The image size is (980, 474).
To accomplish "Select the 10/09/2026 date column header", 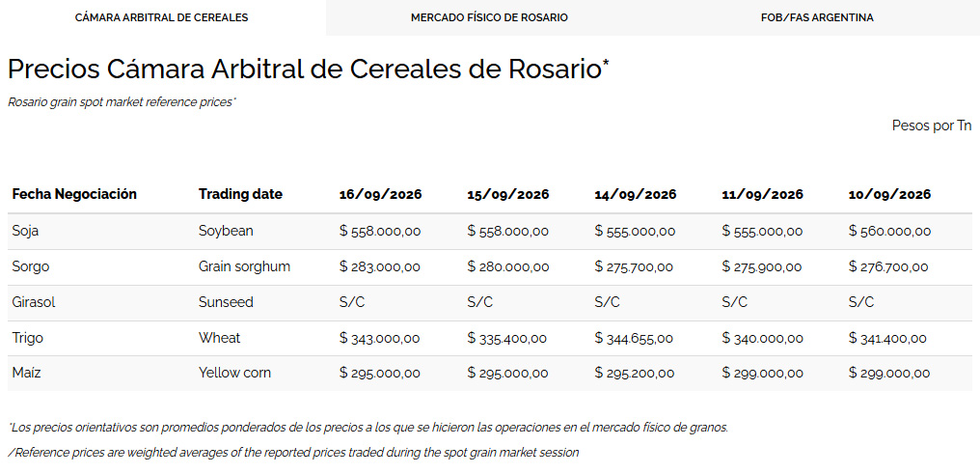I will click(890, 194).
